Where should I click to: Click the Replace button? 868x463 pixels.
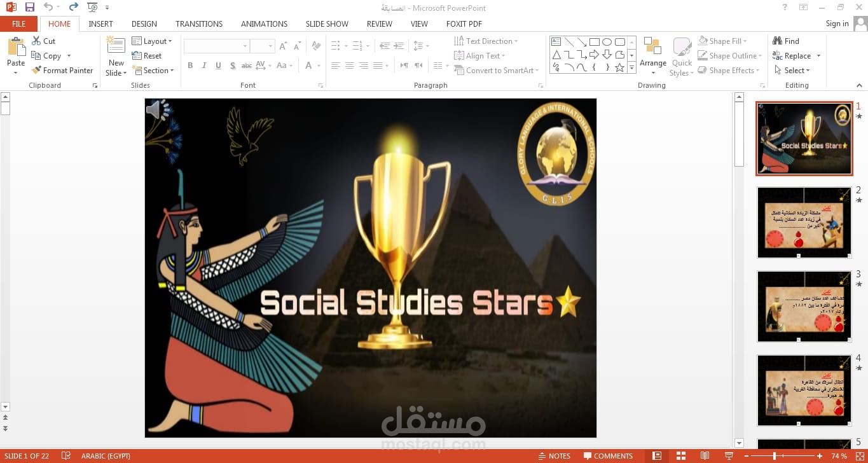pyautogui.click(x=792, y=56)
